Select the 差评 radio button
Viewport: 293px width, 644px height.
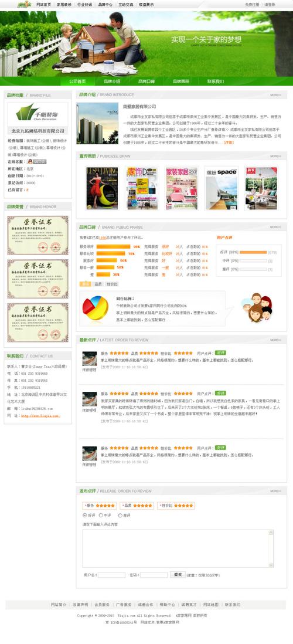coord(120,516)
